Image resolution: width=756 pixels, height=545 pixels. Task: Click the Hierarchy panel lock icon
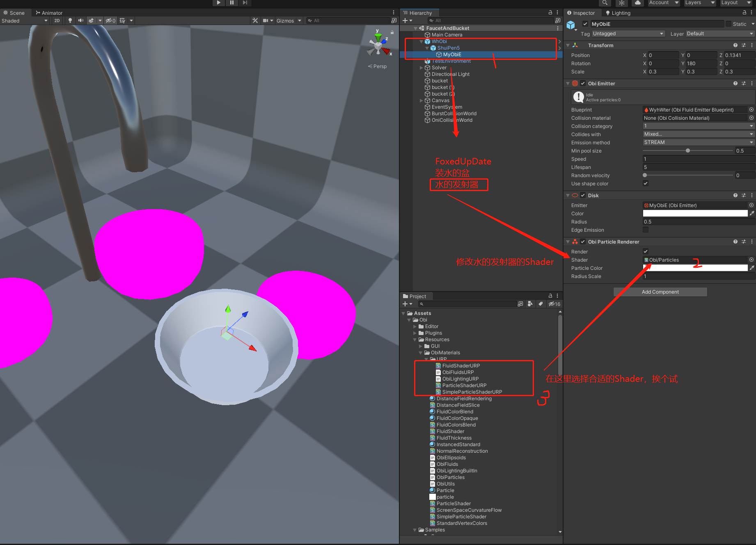pos(550,13)
